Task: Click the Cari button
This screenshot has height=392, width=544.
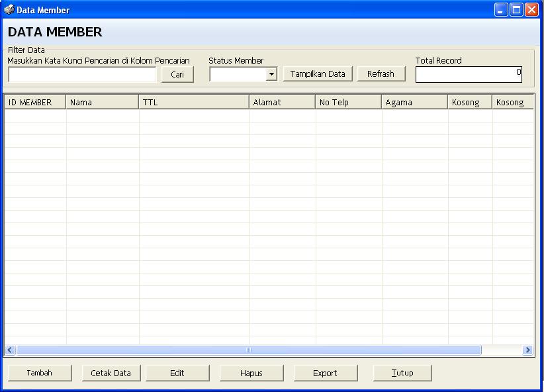Action: point(177,74)
